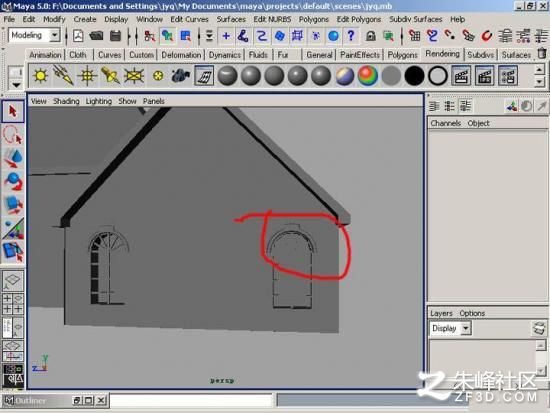Expand the Display dropdown in Layers
This screenshot has height=413, width=550.
point(450,328)
